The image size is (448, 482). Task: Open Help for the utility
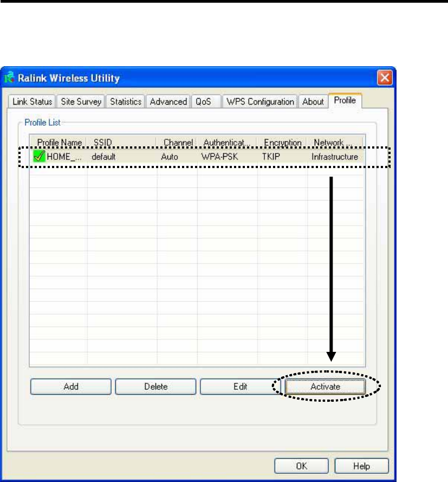(361, 466)
